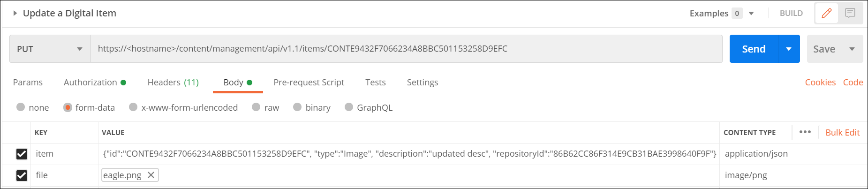Expand the Update a Digital Item request

[15, 13]
